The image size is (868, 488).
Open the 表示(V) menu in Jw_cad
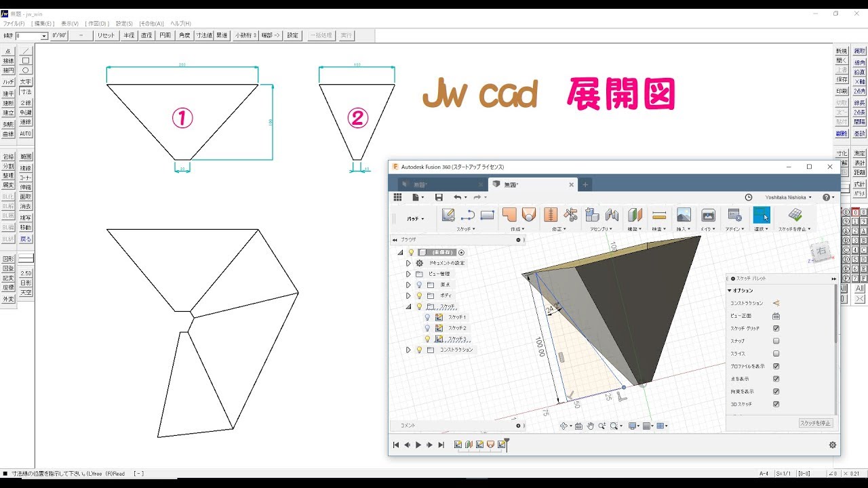tap(70, 23)
